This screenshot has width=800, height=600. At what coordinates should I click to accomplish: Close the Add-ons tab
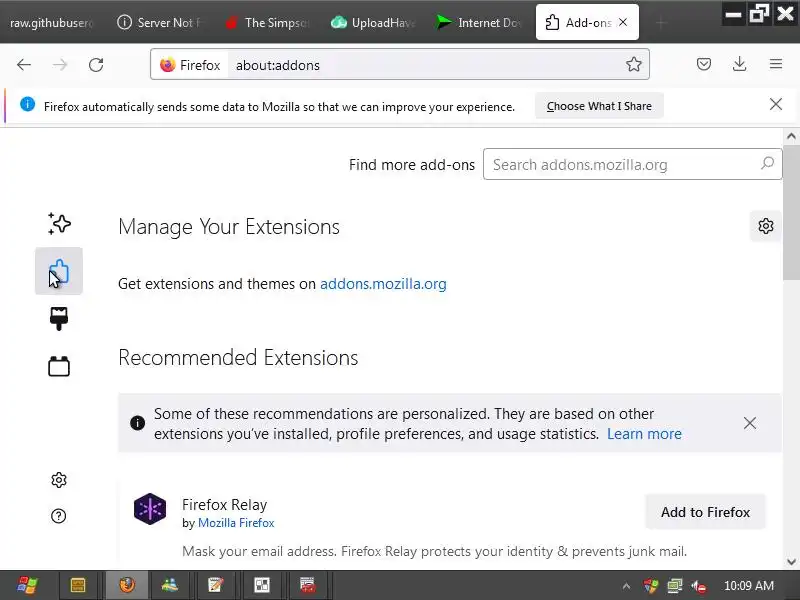pyautogui.click(x=623, y=22)
